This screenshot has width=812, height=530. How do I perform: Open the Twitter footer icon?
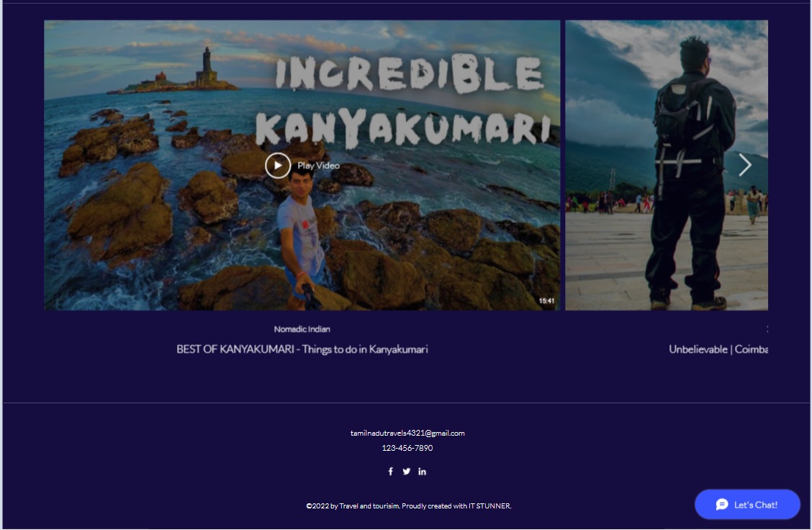click(407, 471)
